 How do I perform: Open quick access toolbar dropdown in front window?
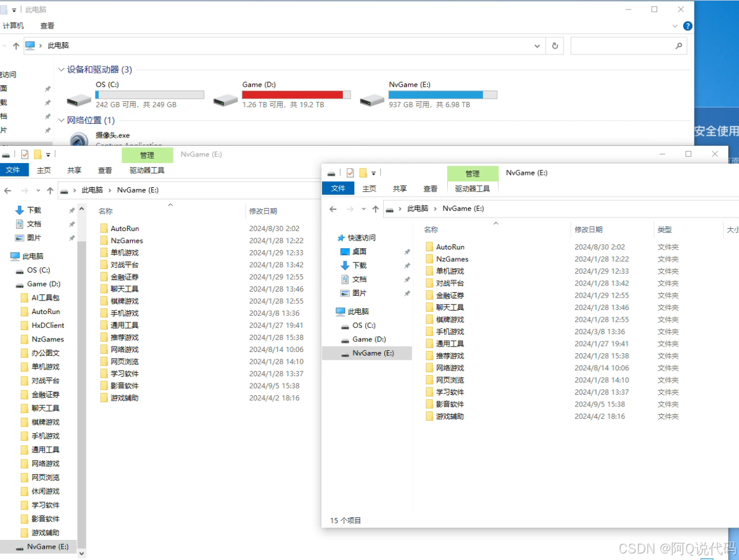(x=374, y=174)
